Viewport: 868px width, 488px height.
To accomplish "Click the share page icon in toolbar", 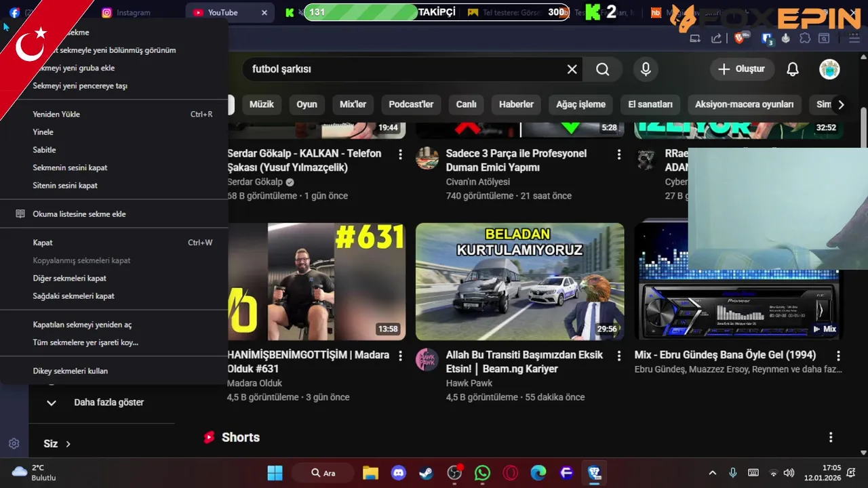I will tap(716, 39).
